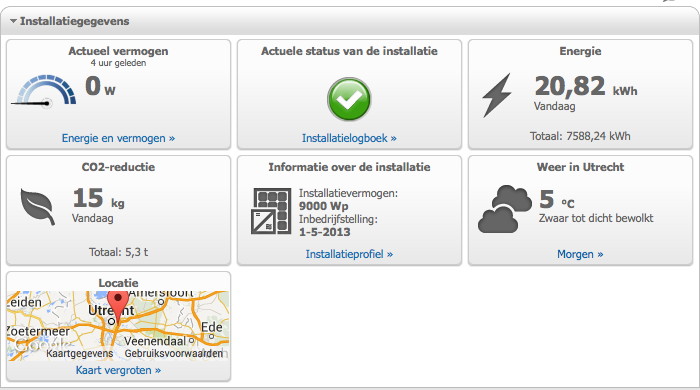Select the Totaal: 7588,24 kWh text
The height and width of the screenshot is (390, 700).
coord(580,136)
